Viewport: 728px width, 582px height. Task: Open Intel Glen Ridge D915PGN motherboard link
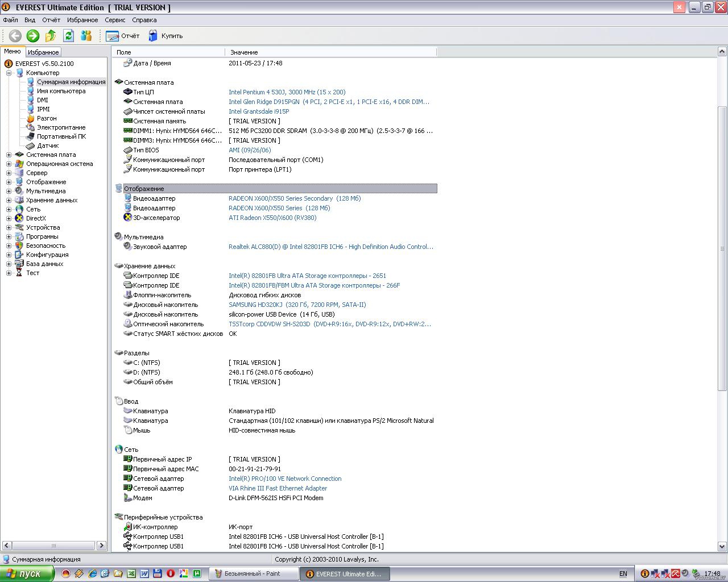pos(329,102)
